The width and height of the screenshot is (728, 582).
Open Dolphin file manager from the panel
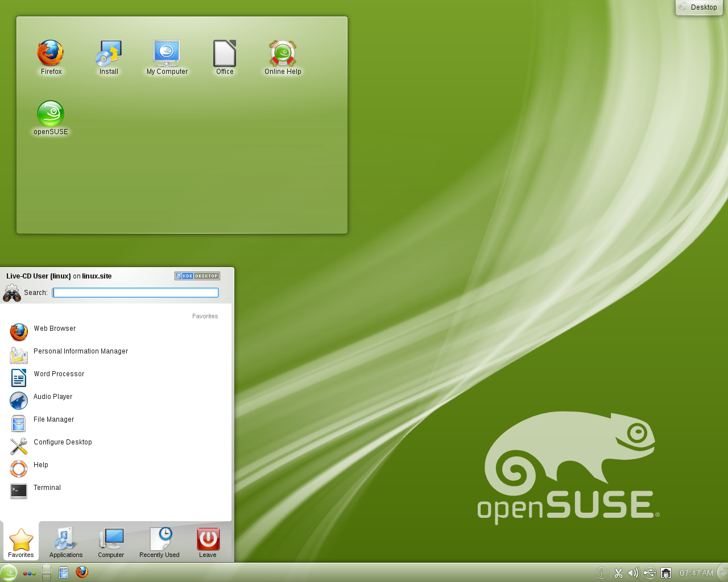[64, 573]
